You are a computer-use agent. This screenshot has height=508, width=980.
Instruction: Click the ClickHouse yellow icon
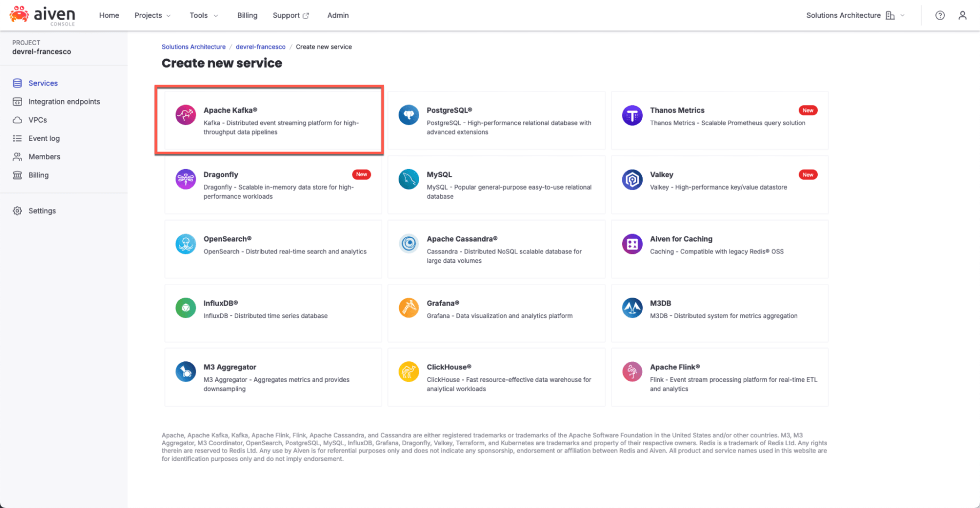(x=408, y=372)
